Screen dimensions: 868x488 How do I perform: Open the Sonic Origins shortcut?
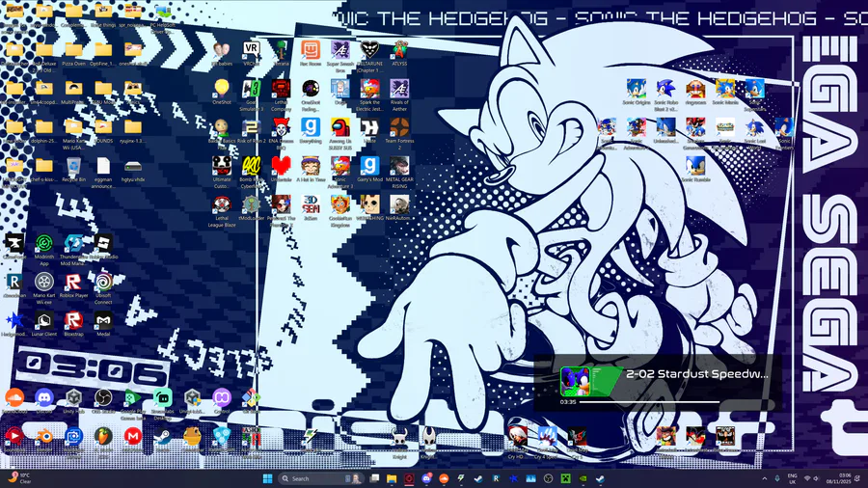click(x=637, y=92)
